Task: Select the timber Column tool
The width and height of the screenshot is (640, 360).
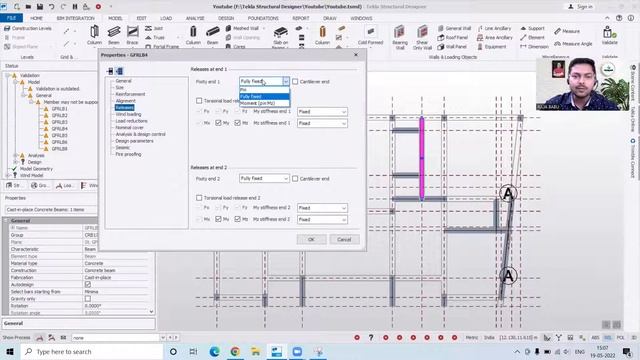Action: pyautogui.click(x=322, y=35)
